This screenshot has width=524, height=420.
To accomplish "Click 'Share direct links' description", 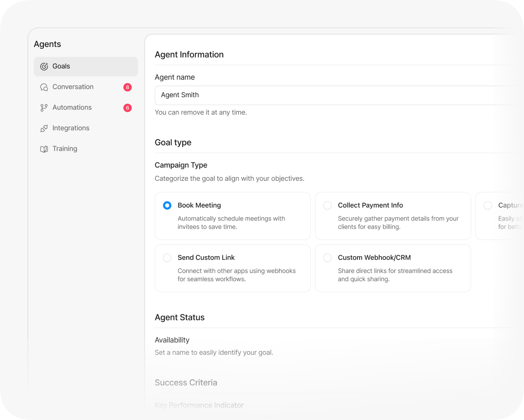I will point(395,275).
